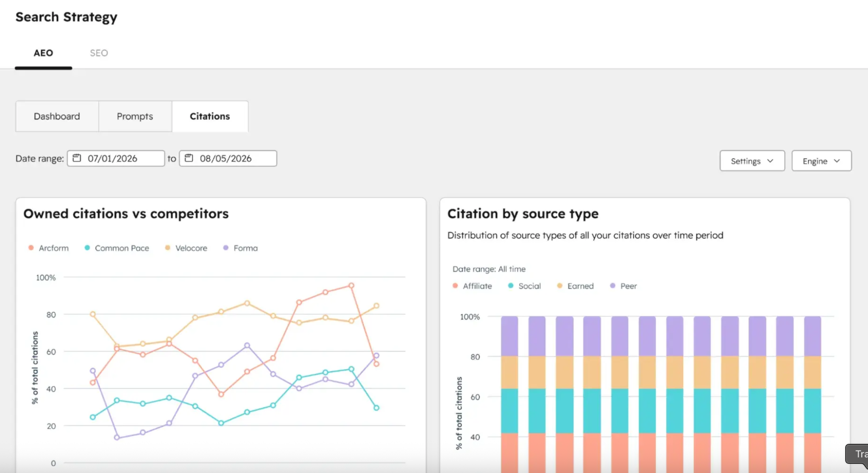868x473 pixels.
Task: Toggle Earned source type in legend
Action: click(575, 286)
